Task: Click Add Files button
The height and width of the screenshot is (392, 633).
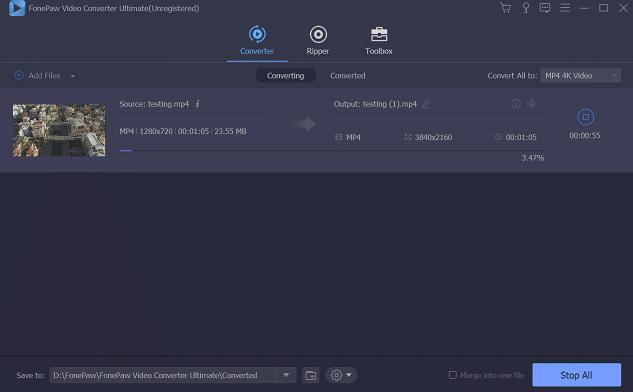Action: (x=38, y=75)
